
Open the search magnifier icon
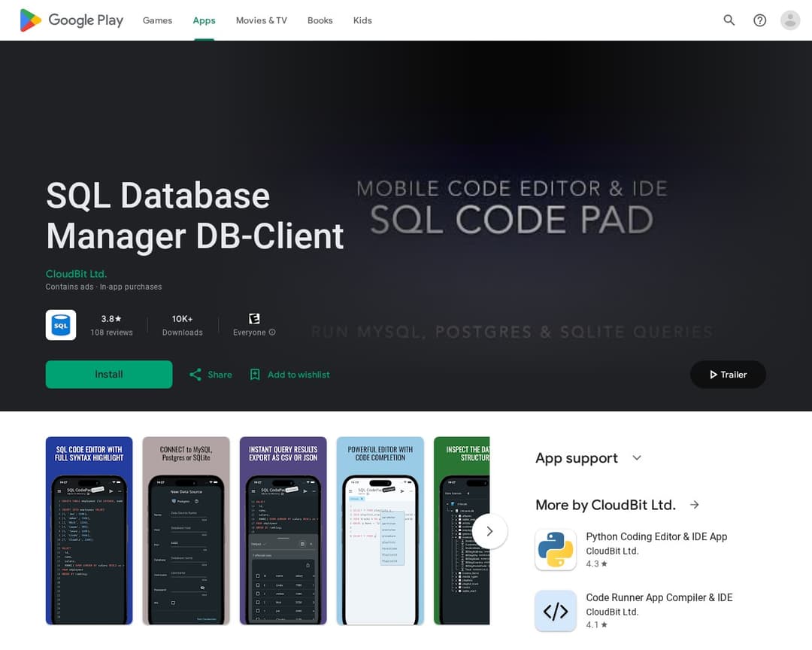tap(729, 20)
